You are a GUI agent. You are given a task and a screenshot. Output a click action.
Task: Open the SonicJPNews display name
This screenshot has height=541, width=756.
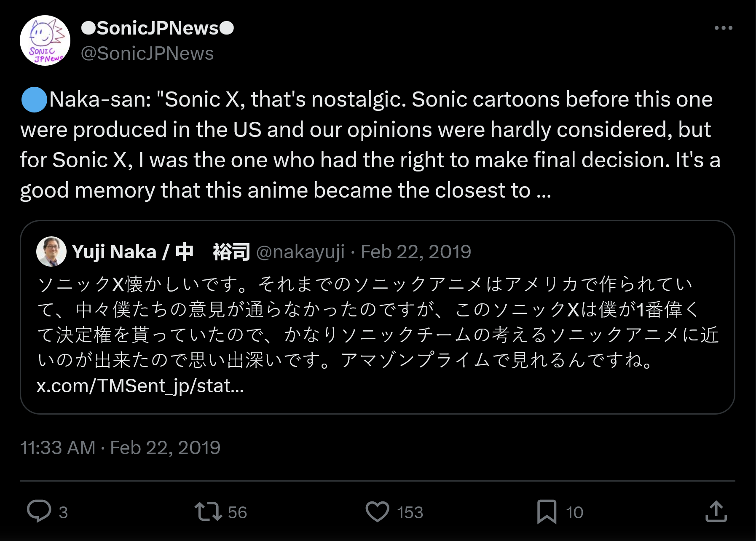pos(157,28)
